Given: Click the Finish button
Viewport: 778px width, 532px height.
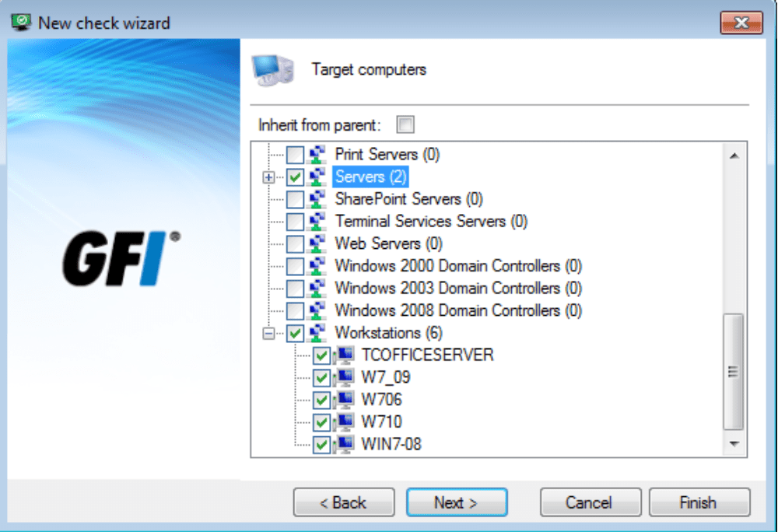Looking at the screenshot, I should click(699, 502).
